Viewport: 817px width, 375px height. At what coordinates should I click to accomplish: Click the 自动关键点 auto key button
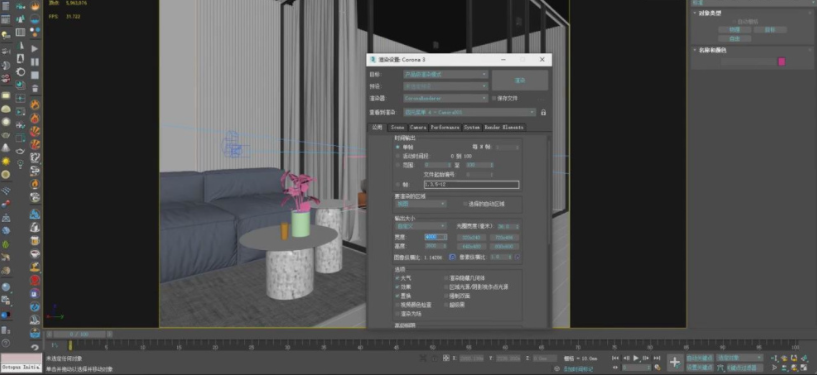(699, 358)
